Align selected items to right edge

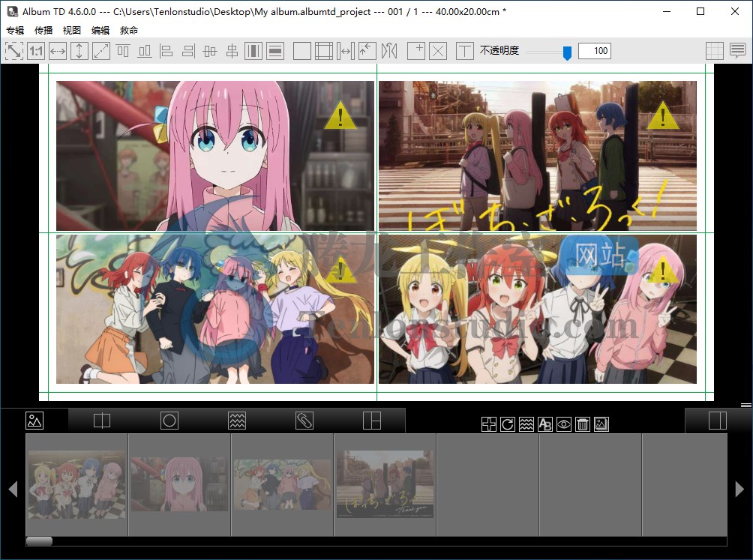click(188, 51)
